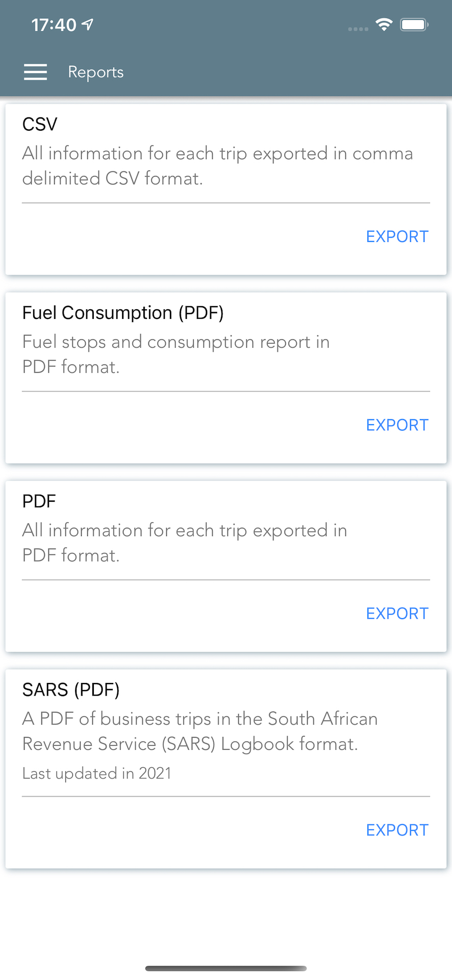Export the Fuel Consumption PDF report
This screenshot has width=452, height=980.
[x=397, y=425]
